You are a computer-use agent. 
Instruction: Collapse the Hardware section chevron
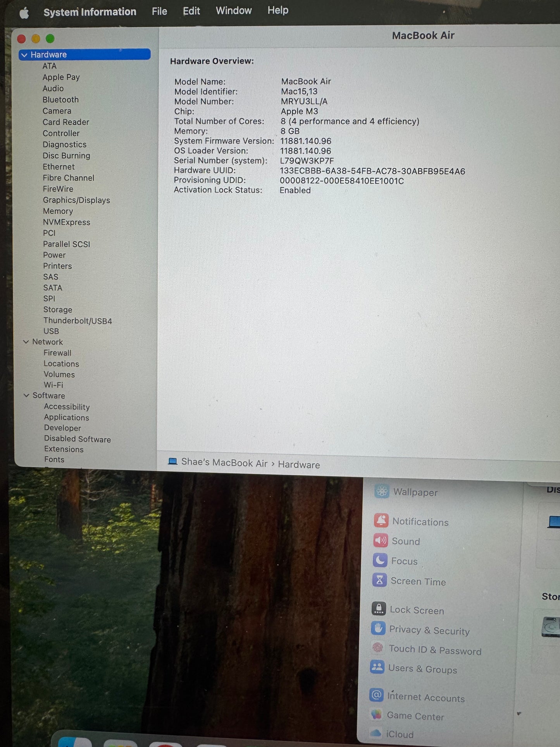pos(24,55)
